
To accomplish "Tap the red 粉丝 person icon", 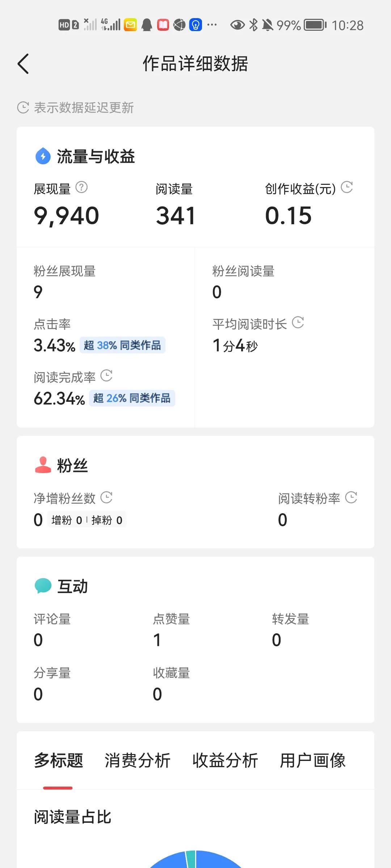I will point(43,465).
